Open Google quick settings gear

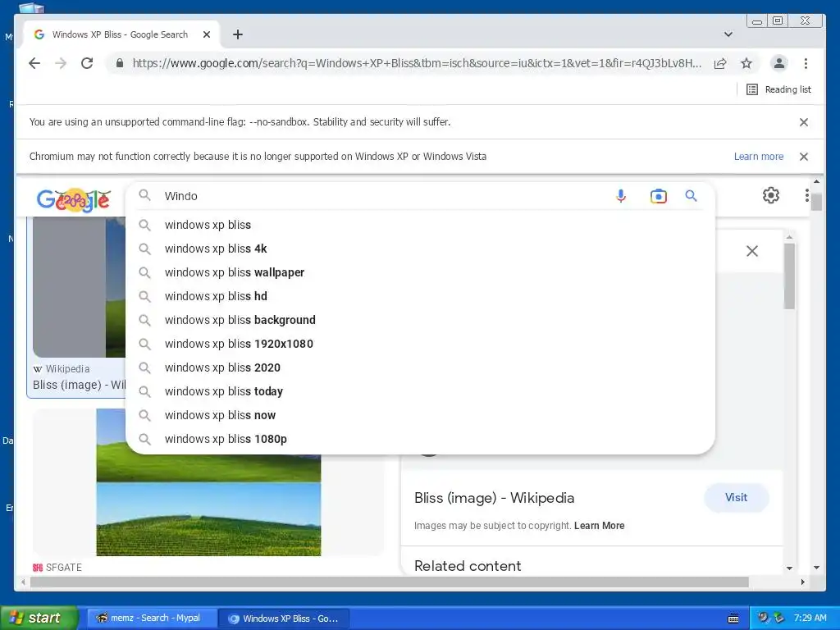coord(771,195)
